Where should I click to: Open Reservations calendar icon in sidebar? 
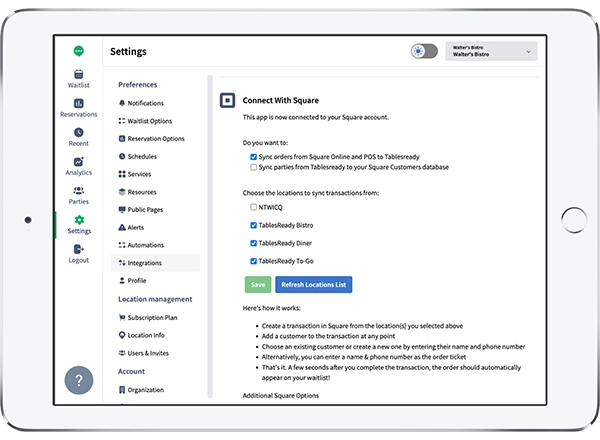pyautogui.click(x=79, y=103)
